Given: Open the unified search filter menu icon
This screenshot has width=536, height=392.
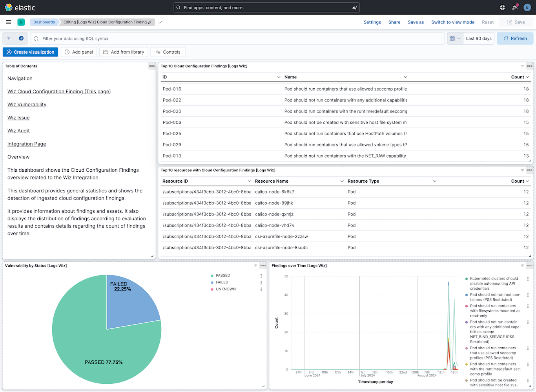Looking at the screenshot, I should (x=8, y=38).
